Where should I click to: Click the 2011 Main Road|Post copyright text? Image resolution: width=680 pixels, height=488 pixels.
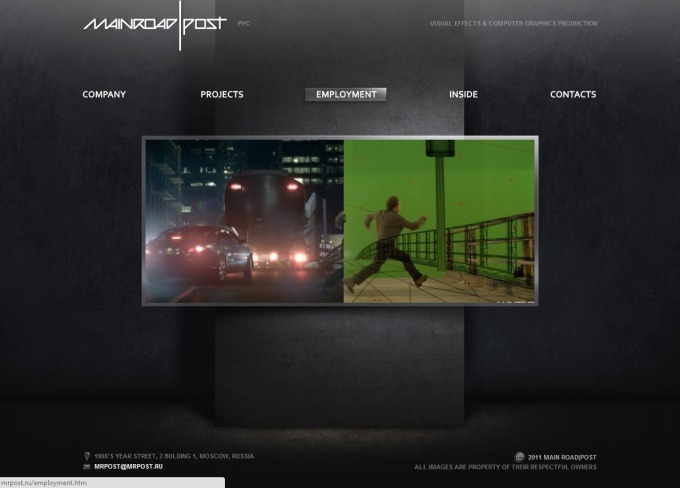tap(562, 457)
